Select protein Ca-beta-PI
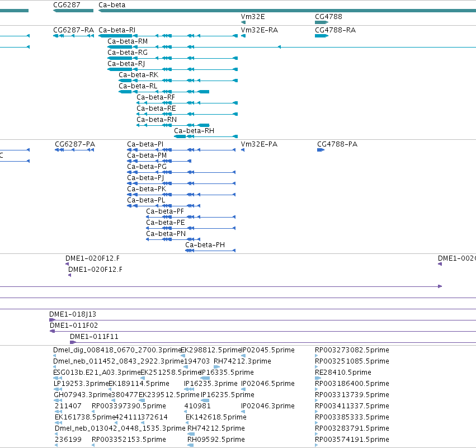The image size is (476, 448). coord(145,144)
